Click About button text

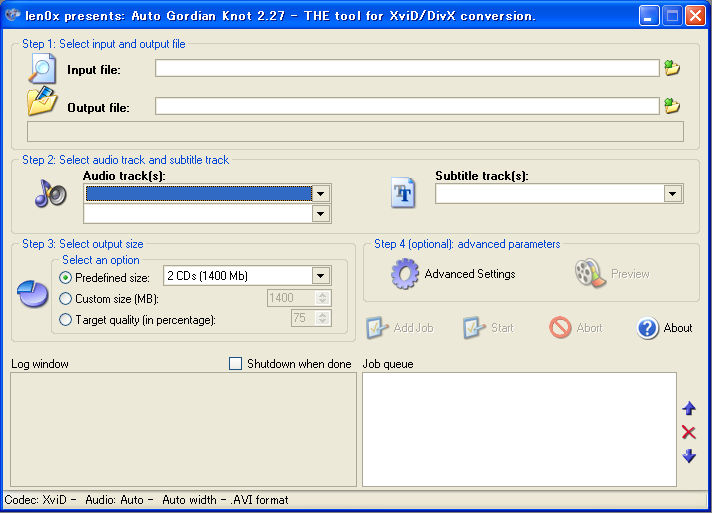point(678,328)
